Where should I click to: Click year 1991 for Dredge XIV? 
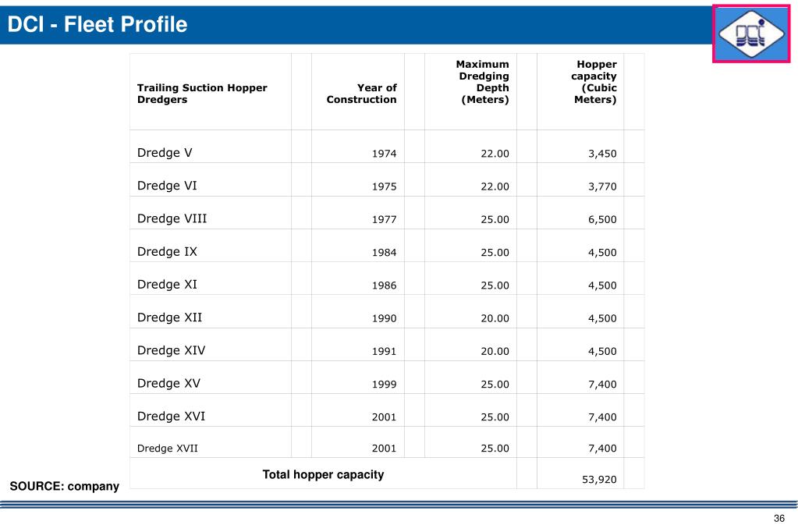[385, 351]
